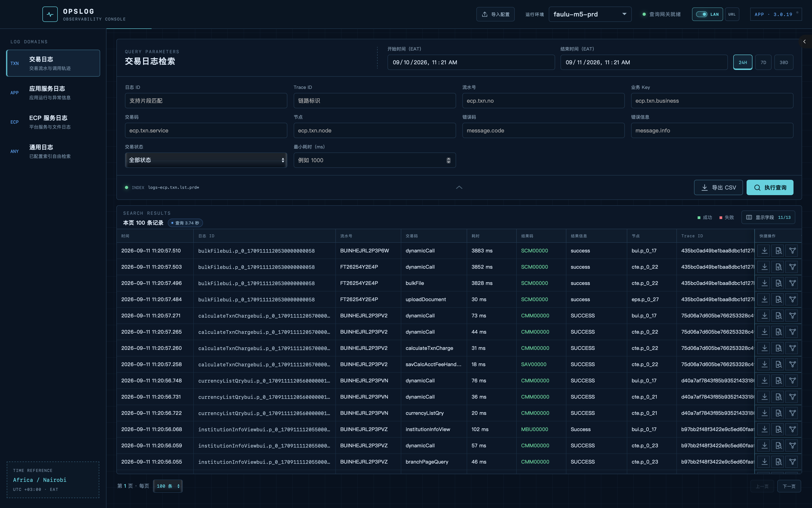Open the 显示字段 11/13 column chooser
The height and width of the screenshot is (508, 812).
click(x=768, y=217)
